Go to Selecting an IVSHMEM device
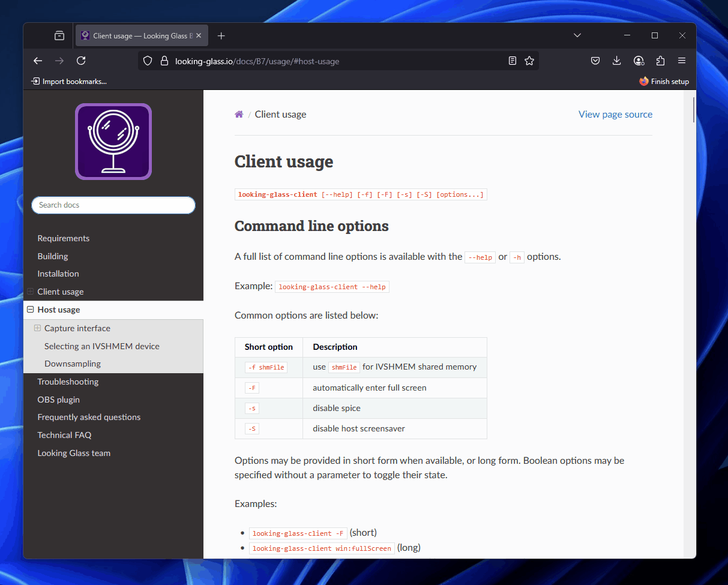The width and height of the screenshot is (728, 585). point(102,346)
